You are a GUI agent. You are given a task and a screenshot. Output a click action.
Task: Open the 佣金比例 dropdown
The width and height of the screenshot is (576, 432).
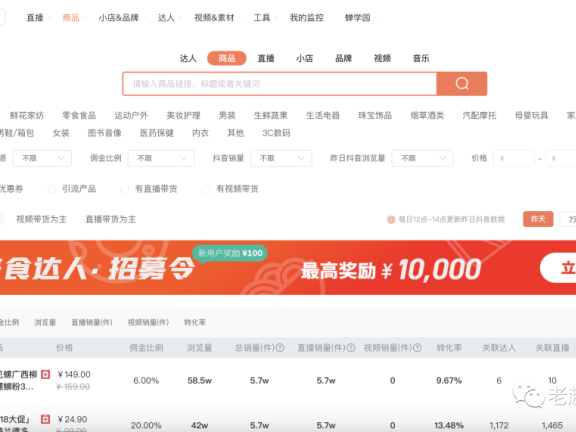tap(161, 158)
